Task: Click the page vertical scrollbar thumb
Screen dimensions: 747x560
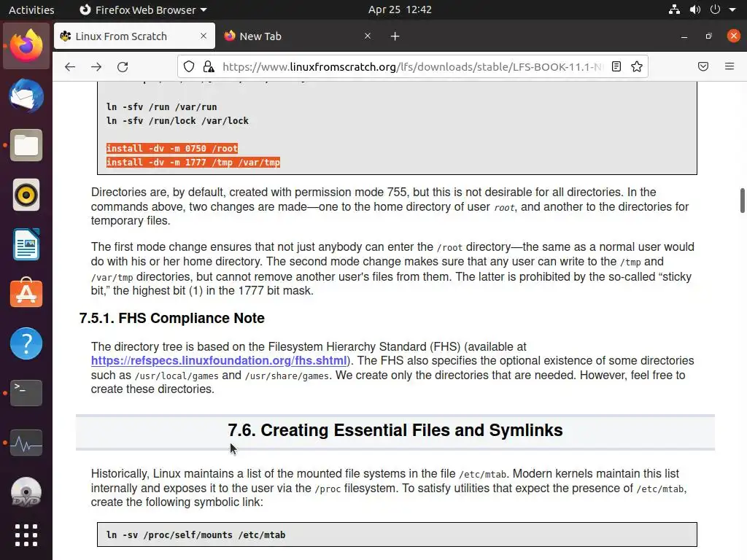Action: (742, 201)
